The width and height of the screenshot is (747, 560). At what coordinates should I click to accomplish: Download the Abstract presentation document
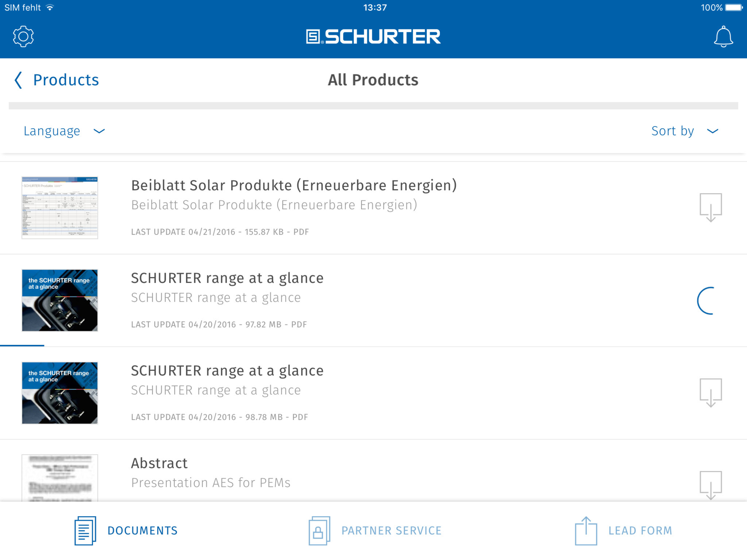711,485
